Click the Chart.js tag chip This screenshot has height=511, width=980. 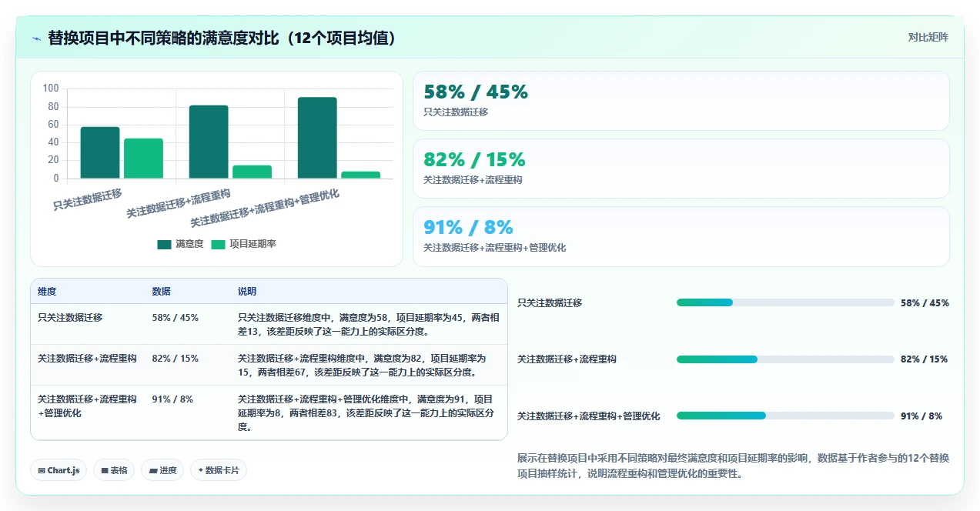coord(59,470)
